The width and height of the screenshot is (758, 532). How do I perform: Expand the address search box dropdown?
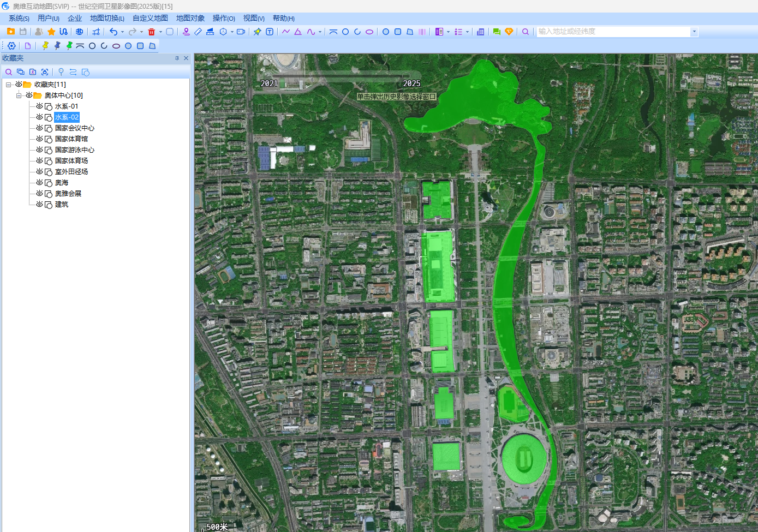tap(694, 32)
